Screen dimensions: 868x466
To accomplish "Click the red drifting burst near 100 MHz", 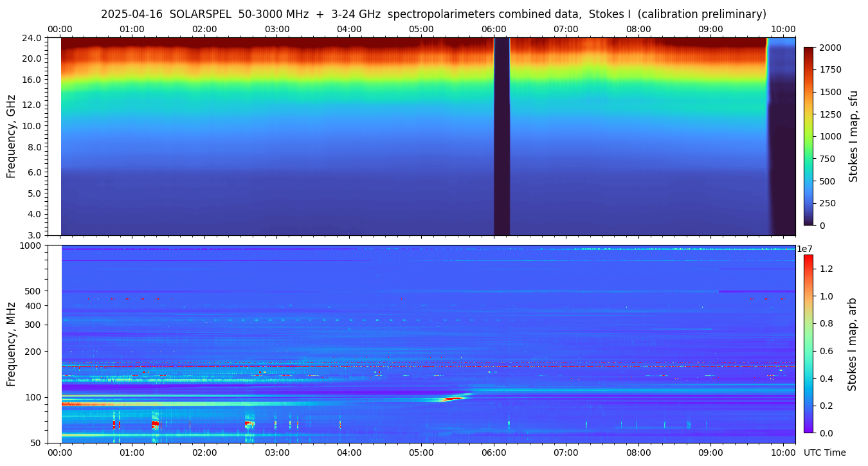I will point(454,399).
